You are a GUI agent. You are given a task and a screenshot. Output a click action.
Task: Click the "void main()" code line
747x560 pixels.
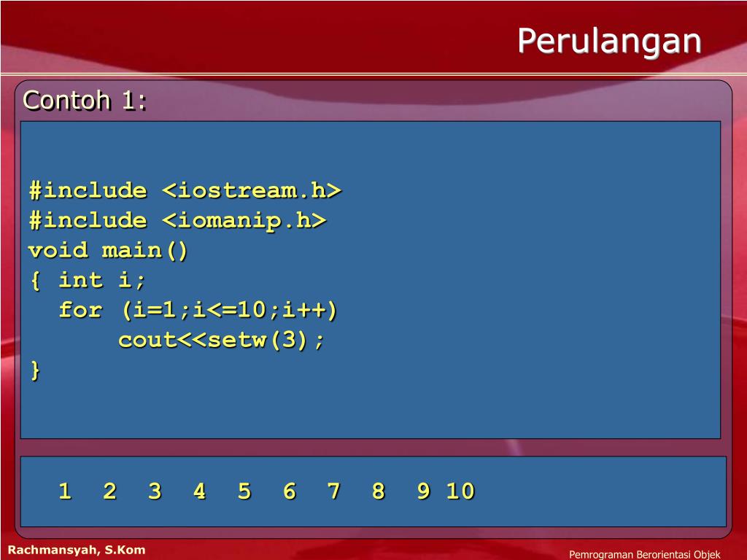click(x=108, y=251)
